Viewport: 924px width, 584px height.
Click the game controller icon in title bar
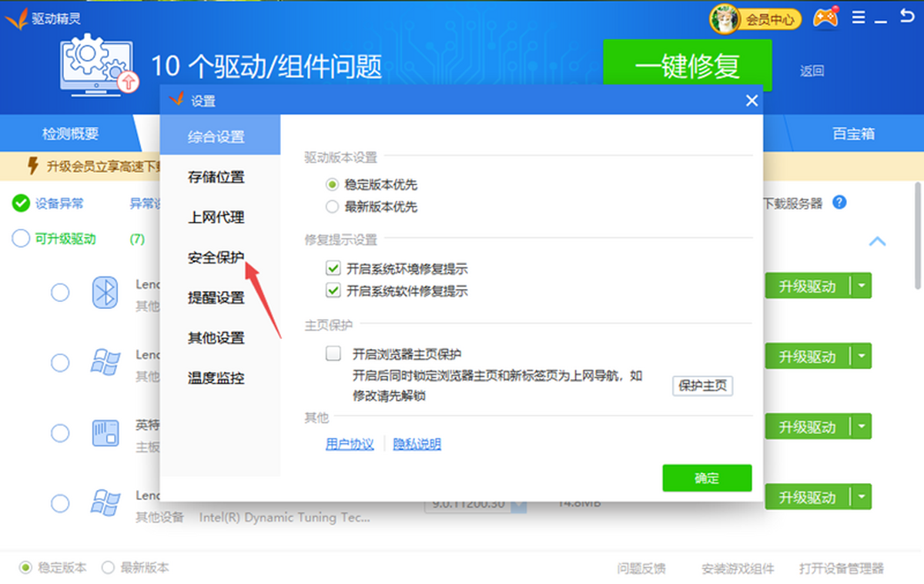(x=826, y=18)
